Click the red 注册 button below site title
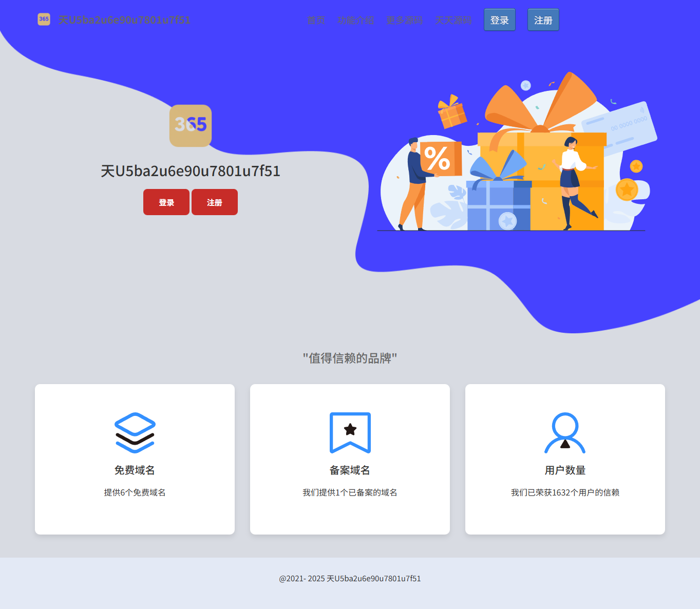The width and height of the screenshot is (700, 609). tap(214, 202)
